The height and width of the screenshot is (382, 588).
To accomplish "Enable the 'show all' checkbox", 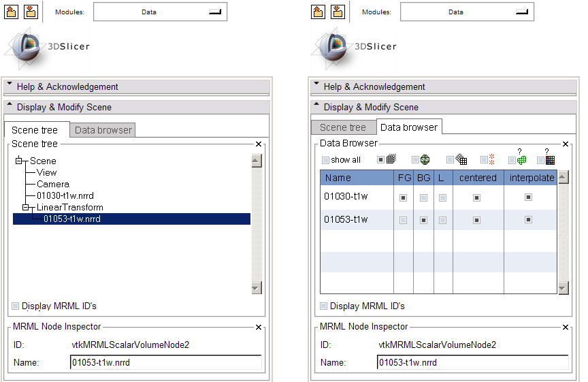I will tap(325, 160).
